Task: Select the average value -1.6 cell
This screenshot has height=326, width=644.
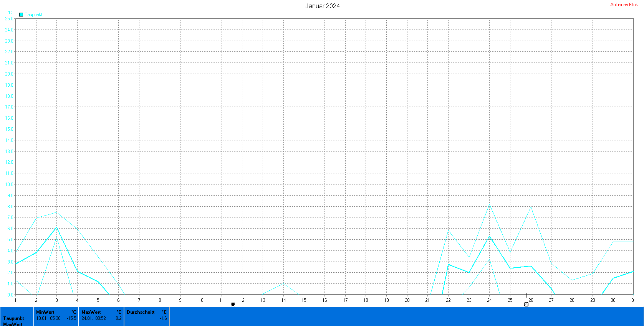Action: [x=164, y=318]
